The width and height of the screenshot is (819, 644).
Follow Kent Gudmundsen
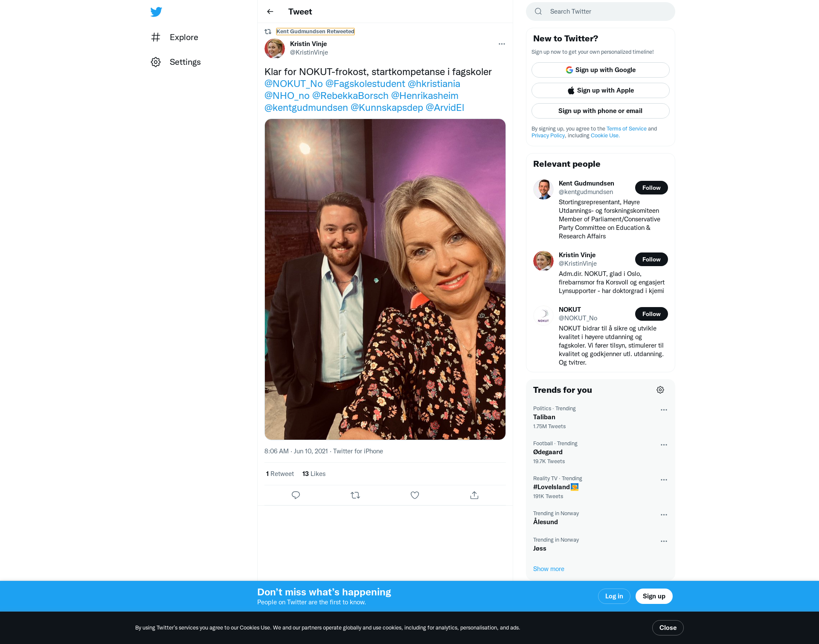651,188
